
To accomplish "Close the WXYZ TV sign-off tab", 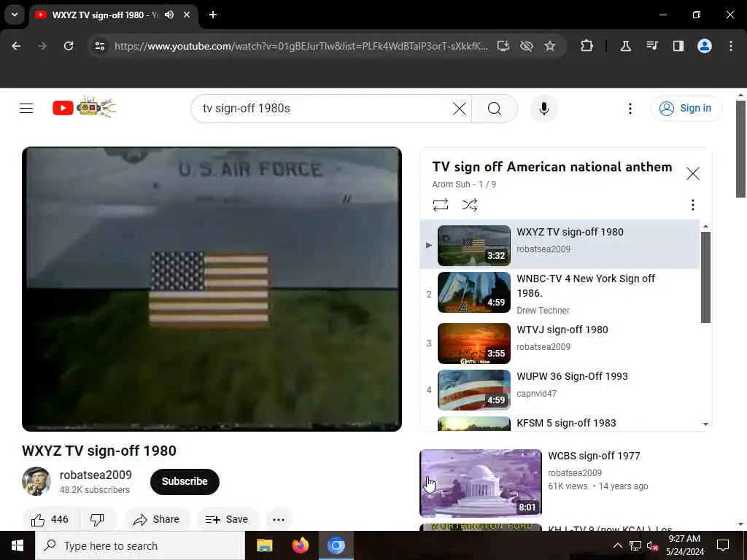I will (x=187, y=15).
